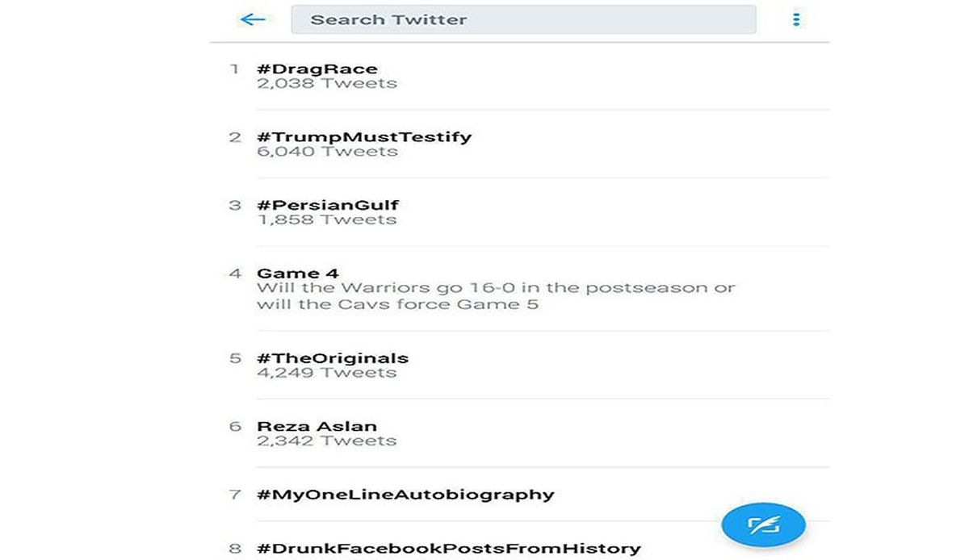This screenshot has width=969, height=560.
Task: Tap the compose tweet floating button
Action: pos(763,525)
